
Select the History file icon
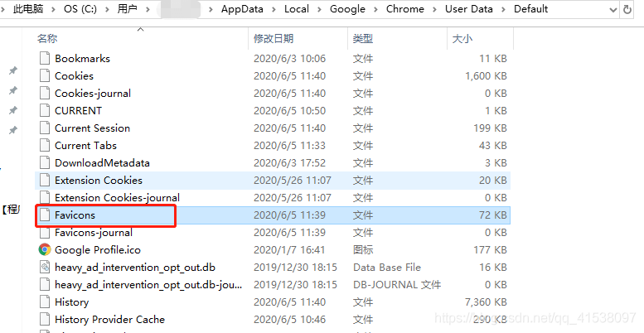pyautogui.click(x=45, y=302)
